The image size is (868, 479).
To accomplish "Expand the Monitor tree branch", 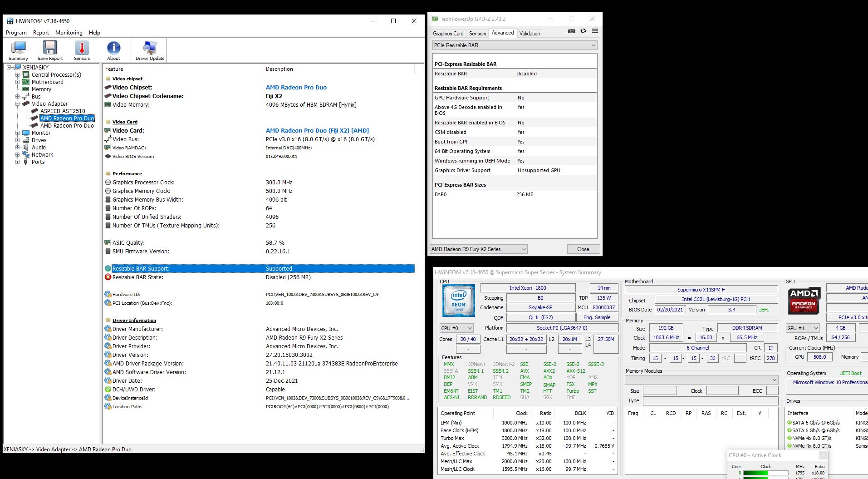I will click(17, 133).
